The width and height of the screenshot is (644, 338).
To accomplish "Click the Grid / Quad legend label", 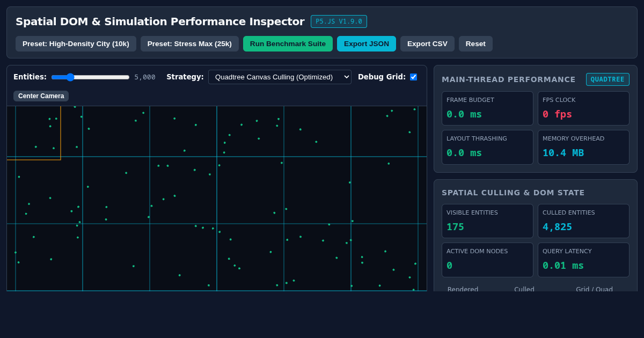I will tap(594, 289).
